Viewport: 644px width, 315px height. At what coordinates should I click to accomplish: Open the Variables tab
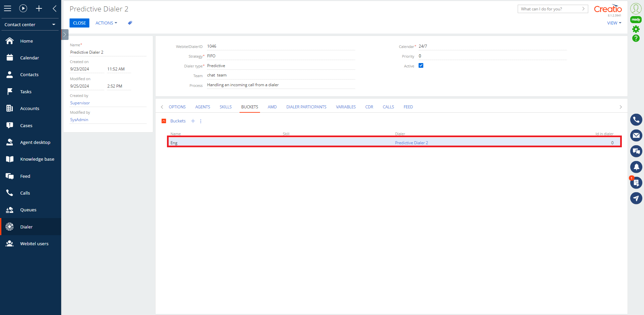[346, 107]
